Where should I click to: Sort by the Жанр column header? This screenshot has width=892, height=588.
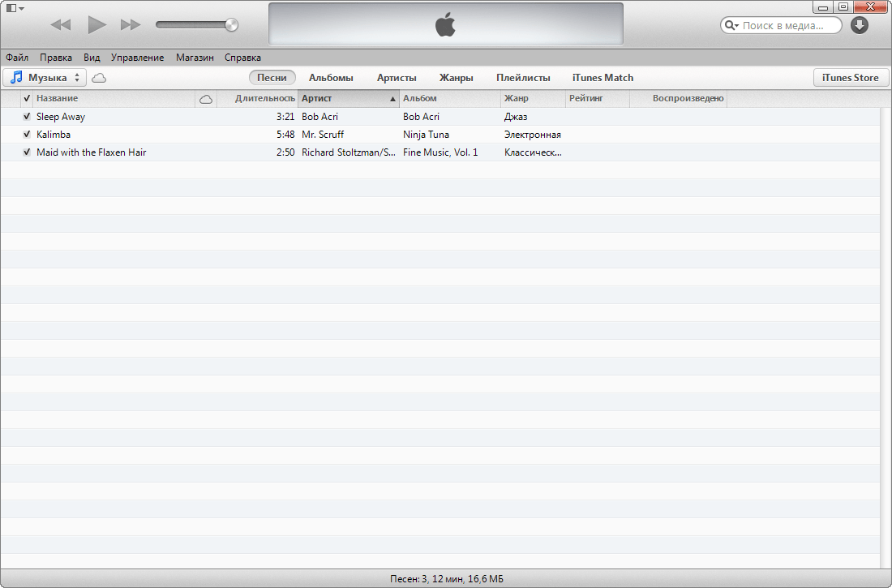(x=533, y=98)
